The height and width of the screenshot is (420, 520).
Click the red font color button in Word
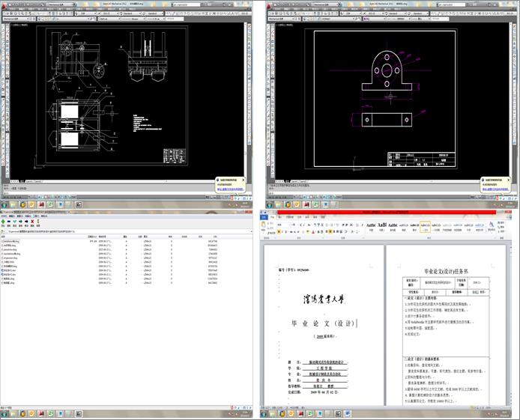pos(312,232)
